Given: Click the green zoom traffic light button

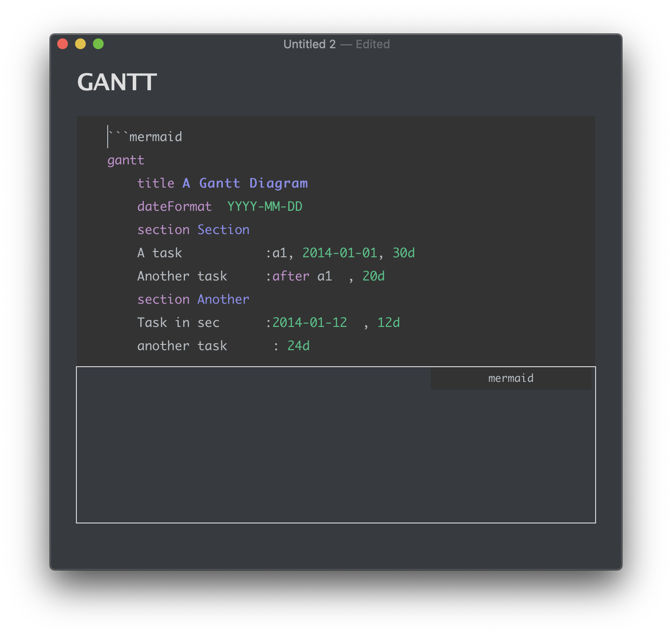Looking at the screenshot, I should tap(98, 44).
